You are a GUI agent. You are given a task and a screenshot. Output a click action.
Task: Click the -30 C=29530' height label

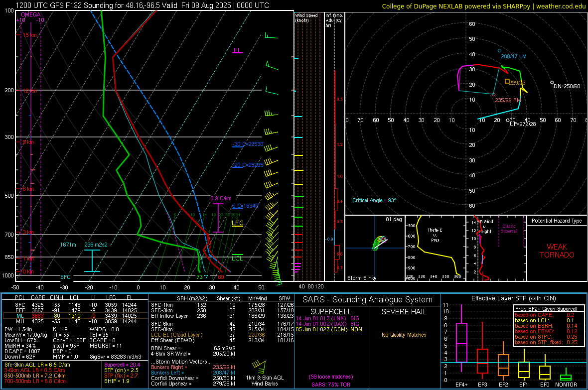pyautogui.click(x=248, y=144)
